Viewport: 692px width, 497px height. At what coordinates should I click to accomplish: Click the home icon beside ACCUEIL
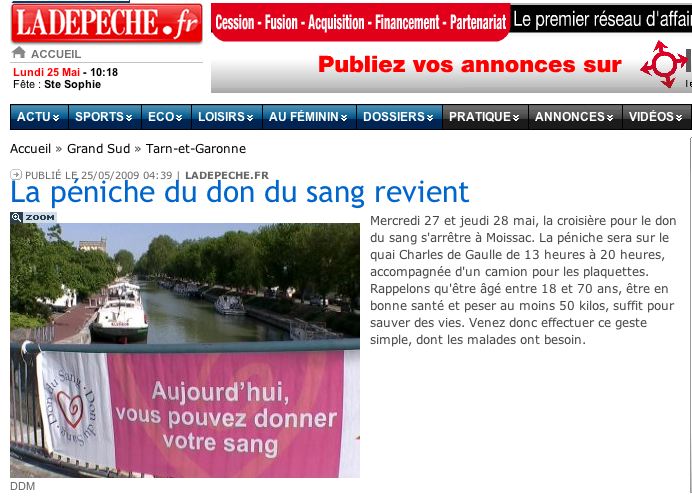(19, 53)
